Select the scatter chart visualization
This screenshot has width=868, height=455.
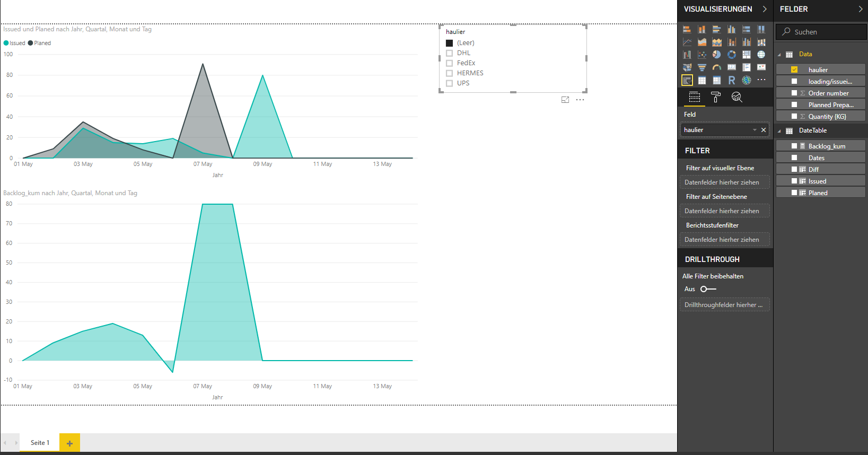coord(702,55)
